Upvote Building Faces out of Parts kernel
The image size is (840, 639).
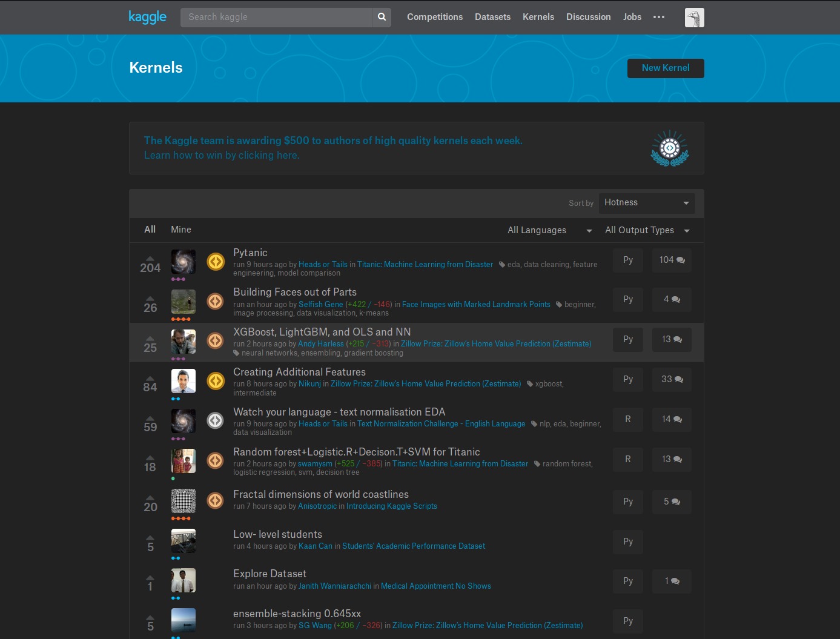click(x=150, y=299)
